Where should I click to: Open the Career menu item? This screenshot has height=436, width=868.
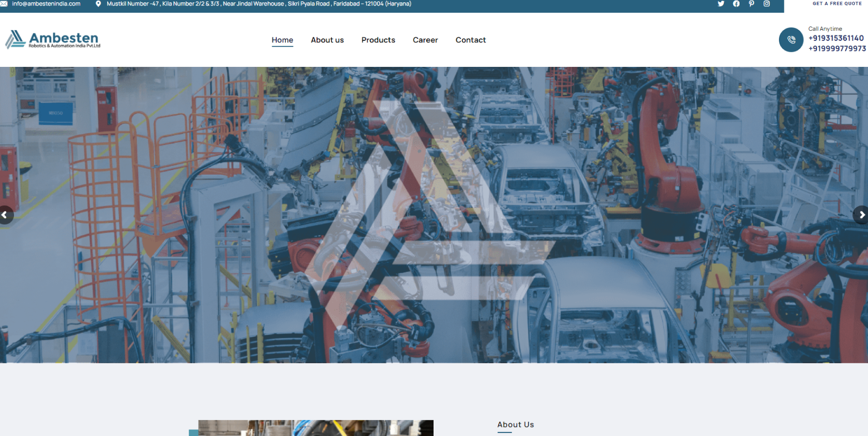pyautogui.click(x=425, y=40)
